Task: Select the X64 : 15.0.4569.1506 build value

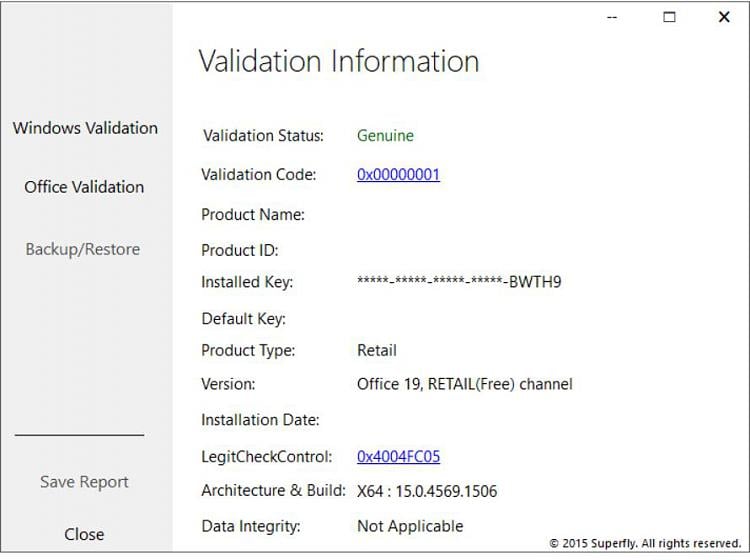Action: coord(427,491)
